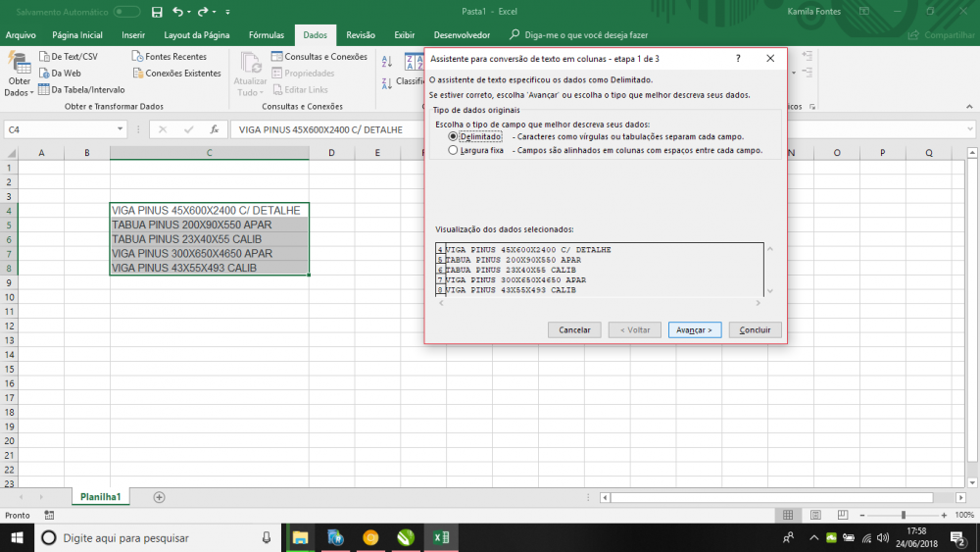This screenshot has height=552, width=980.
Task: Toggle the Salvamento Automático switch
Action: click(x=127, y=12)
